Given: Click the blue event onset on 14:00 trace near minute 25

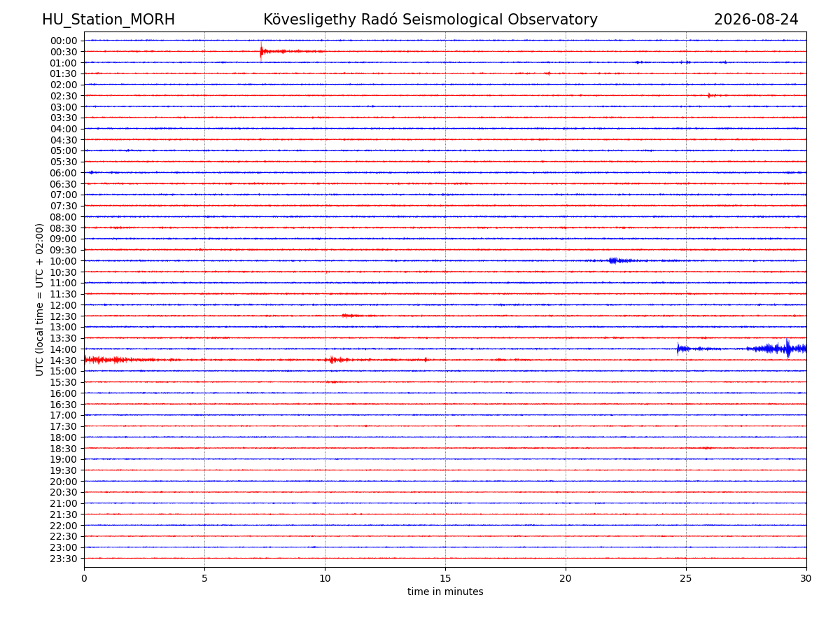Looking at the screenshot, I should pyautogui.click(x=678, y=348).
